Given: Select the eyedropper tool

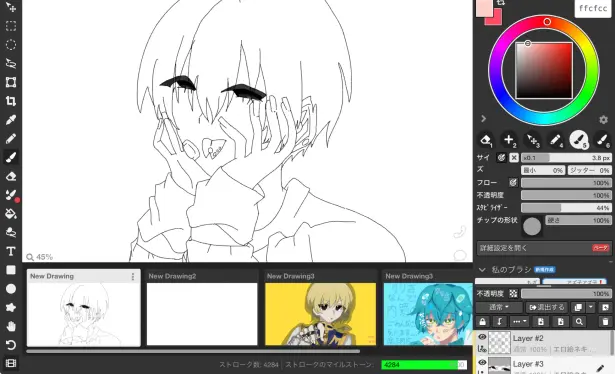Looking at the screenshot, I should tap(11, 120).
